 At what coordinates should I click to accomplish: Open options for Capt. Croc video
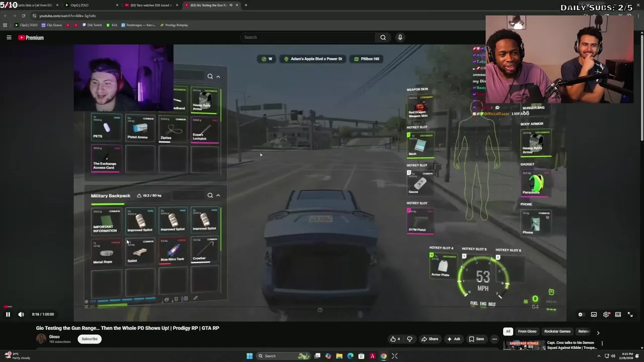tap(602, 343)
